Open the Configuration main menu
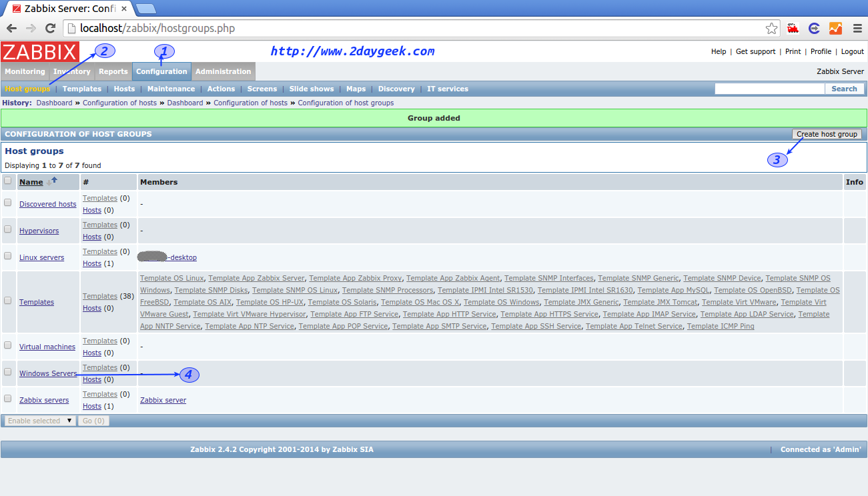The image size is (868, 496). click(161, 71)
